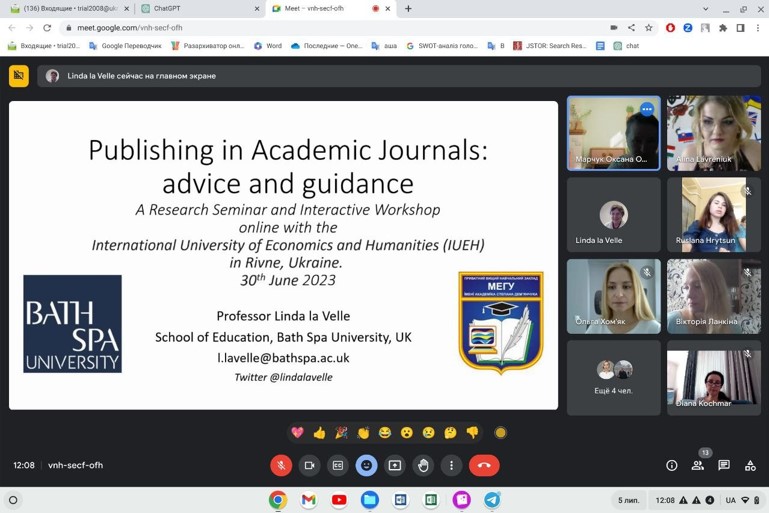Open the three-dot more options menu
769x513 pixels.
pos(452,465)
